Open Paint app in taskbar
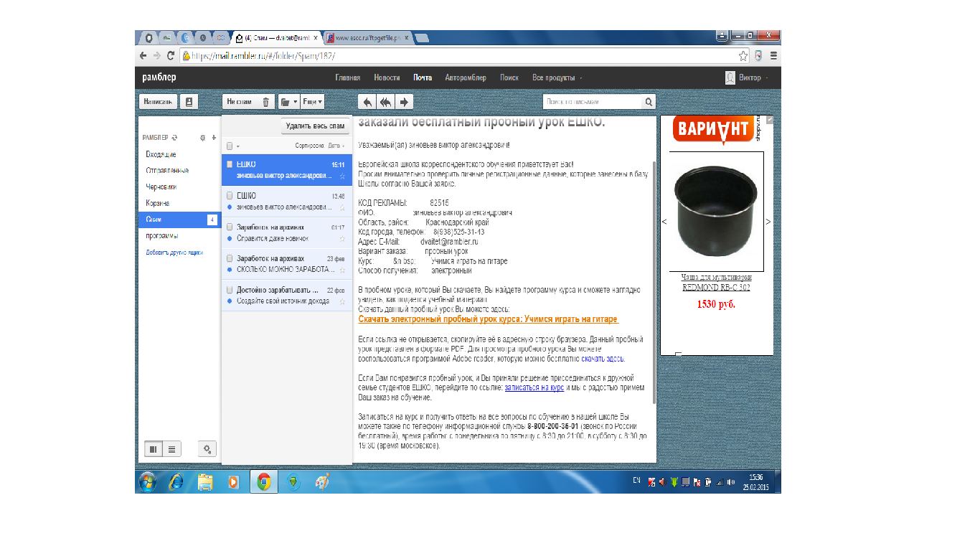 coord(323,482)
